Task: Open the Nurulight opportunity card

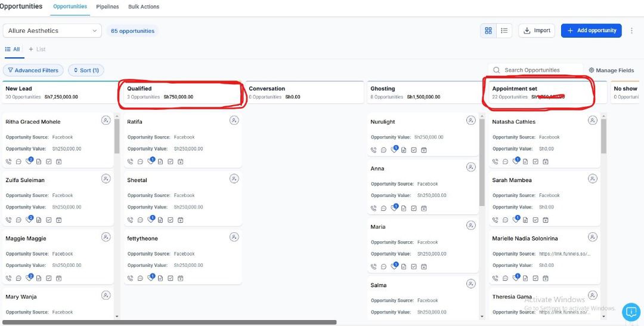Action: pyautogui.click(x=423, y=134)
